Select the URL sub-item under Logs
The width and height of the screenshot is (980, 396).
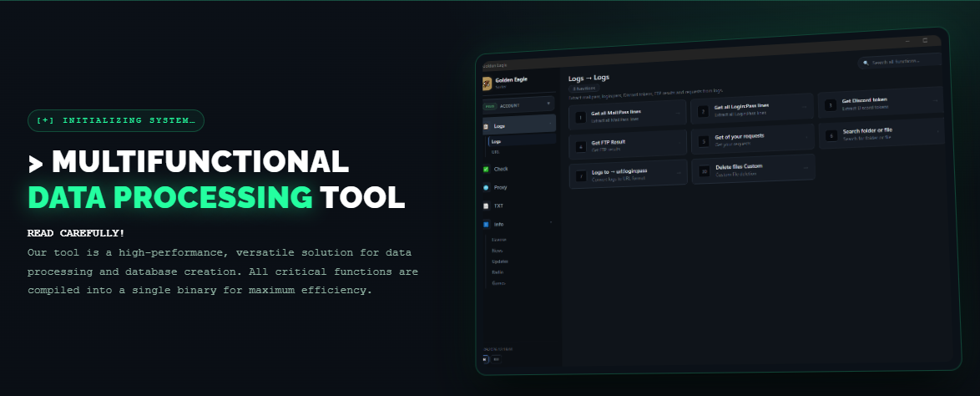496,151
